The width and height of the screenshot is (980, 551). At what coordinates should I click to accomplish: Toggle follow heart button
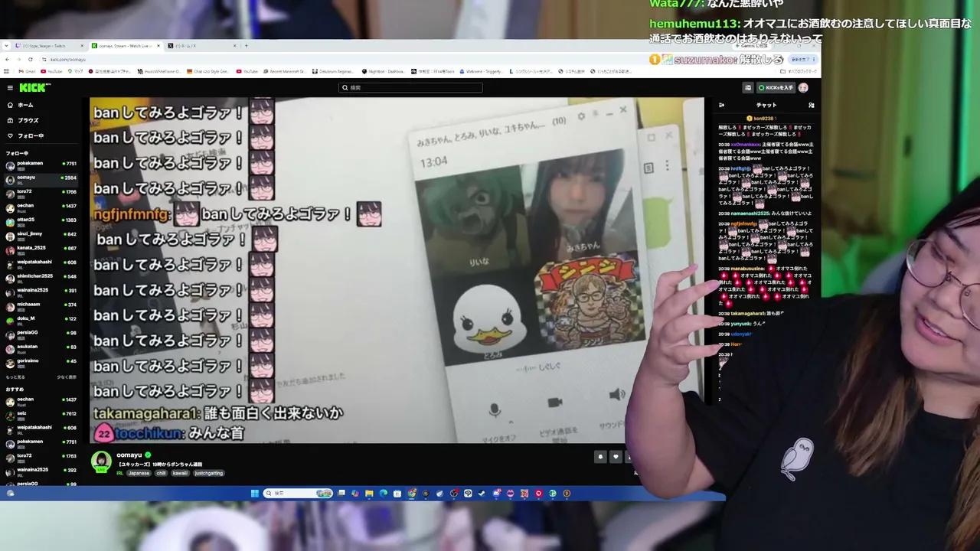616,457
